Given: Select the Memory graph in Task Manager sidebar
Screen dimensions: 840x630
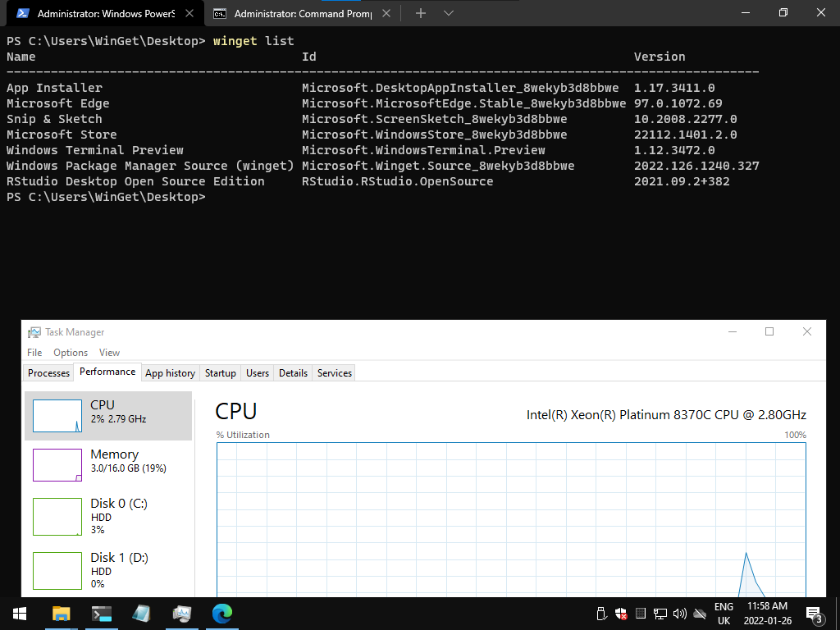Looking at the screenshot, I should click(107, 463).
